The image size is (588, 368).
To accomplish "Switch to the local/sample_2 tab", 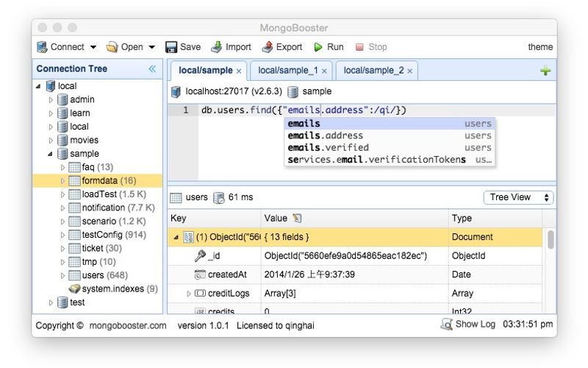I will pos(373,71).
